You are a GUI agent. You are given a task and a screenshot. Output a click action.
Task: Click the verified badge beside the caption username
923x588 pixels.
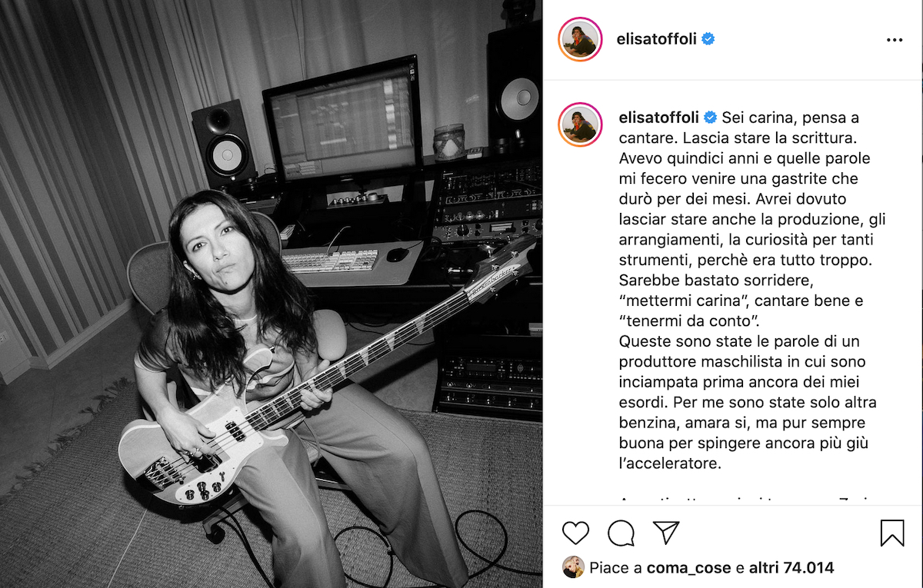[x=710, y=118]
